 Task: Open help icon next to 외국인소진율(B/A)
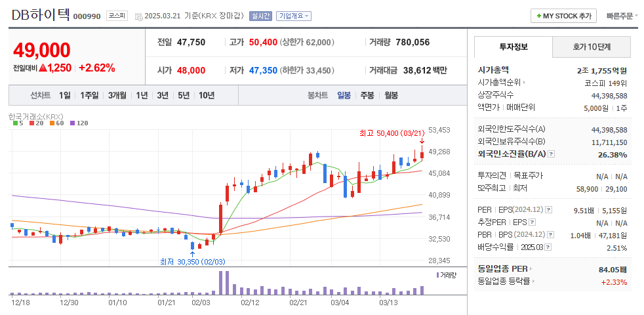pyautogui.click(x=552, y=154)
